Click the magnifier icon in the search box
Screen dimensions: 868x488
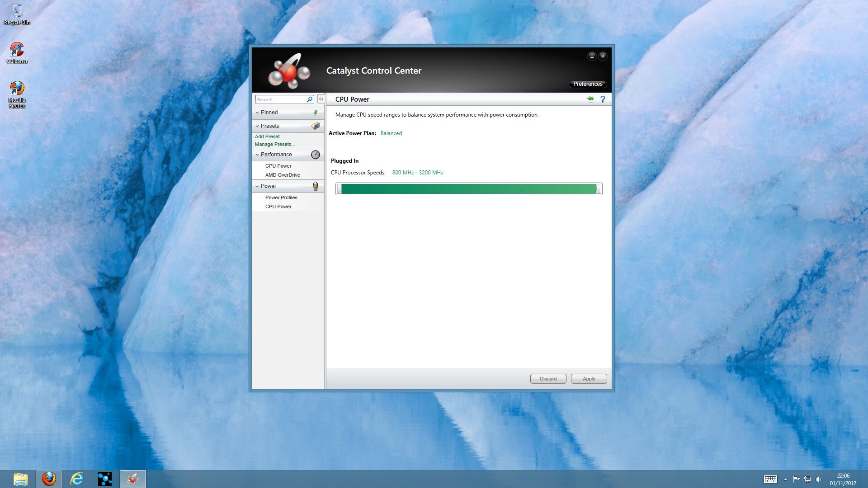coord(310,99)
